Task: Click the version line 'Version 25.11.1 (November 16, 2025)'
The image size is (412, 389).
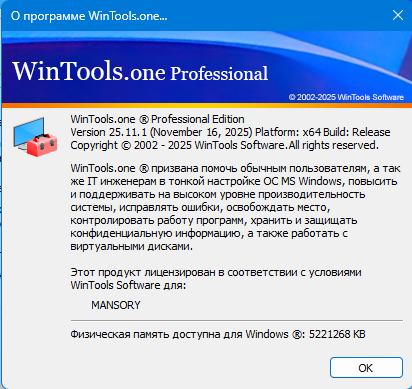Action: coord(161,132)
